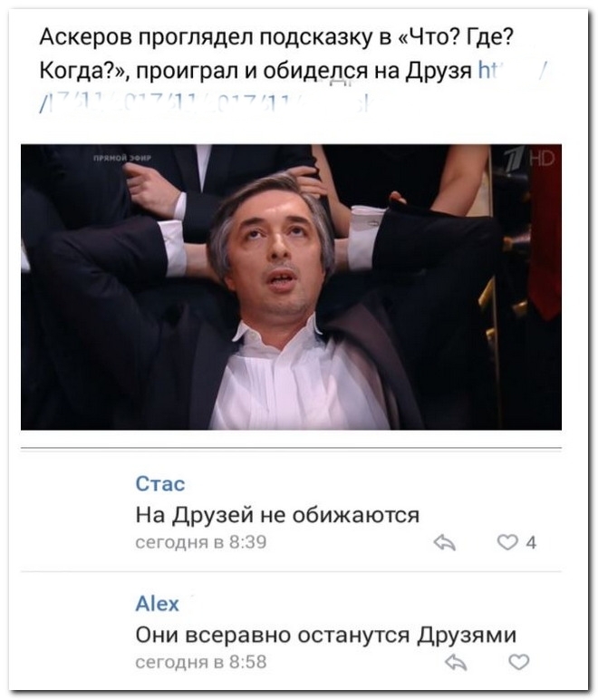Like Стас's comment with the heart icon
The image size is (598, 700).
[507, 542]
